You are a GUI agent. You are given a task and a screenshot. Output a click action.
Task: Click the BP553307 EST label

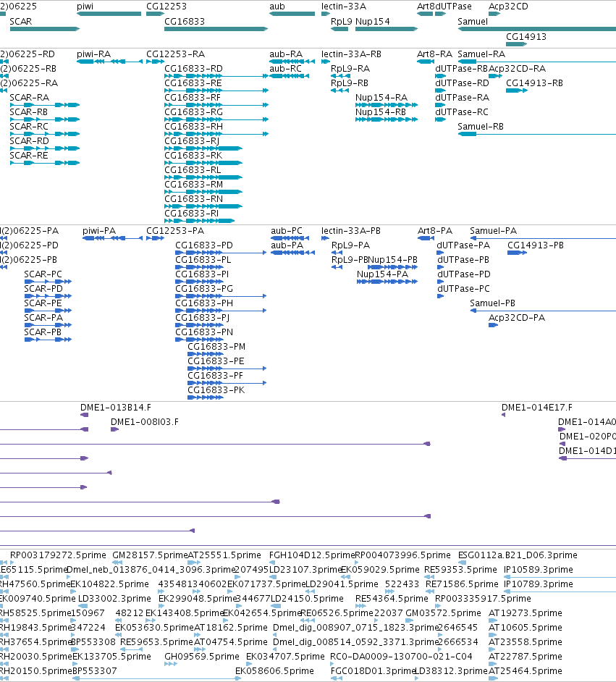95,671
